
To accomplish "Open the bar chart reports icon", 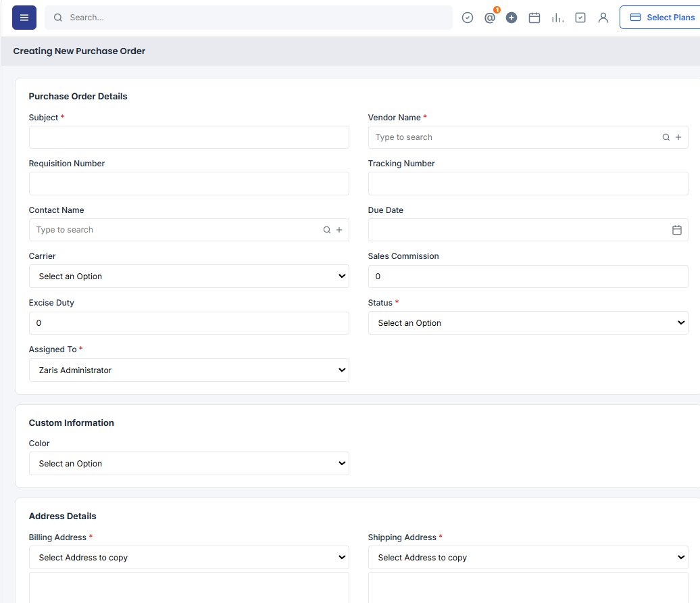I will 557,18.
